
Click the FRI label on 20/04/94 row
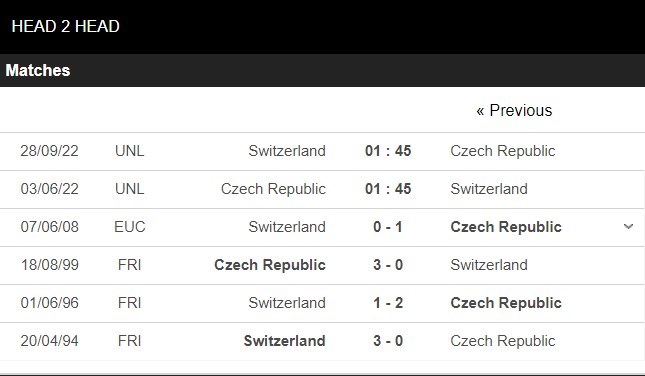pos(130,341)
